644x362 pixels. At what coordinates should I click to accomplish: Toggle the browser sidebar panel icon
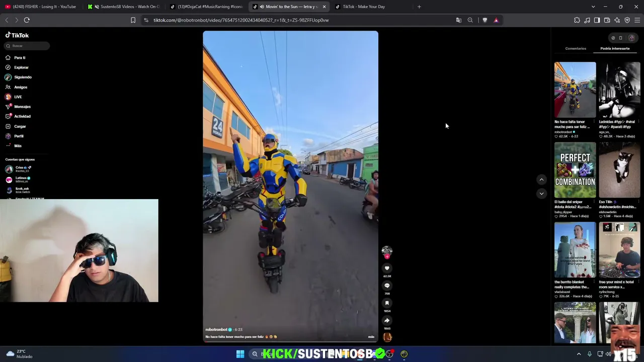point(597,20)
